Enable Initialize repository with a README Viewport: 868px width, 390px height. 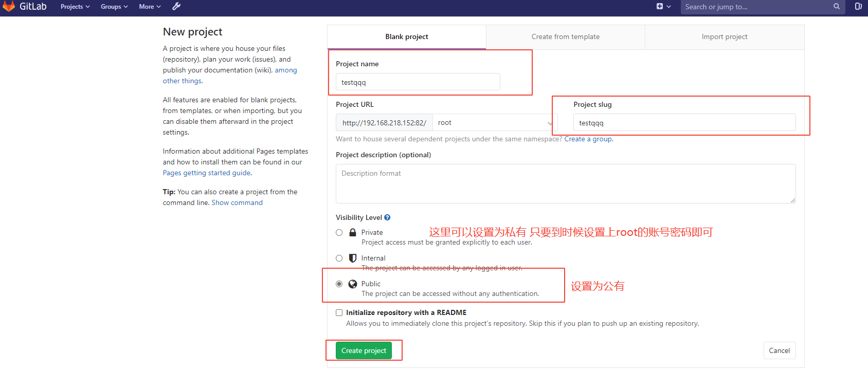click(339, 312)
